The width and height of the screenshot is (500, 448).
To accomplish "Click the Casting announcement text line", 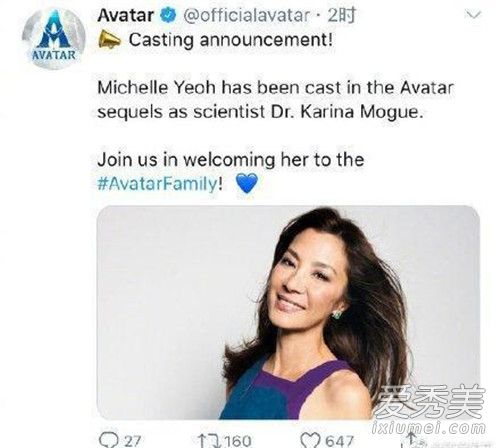I will (231, 40).
